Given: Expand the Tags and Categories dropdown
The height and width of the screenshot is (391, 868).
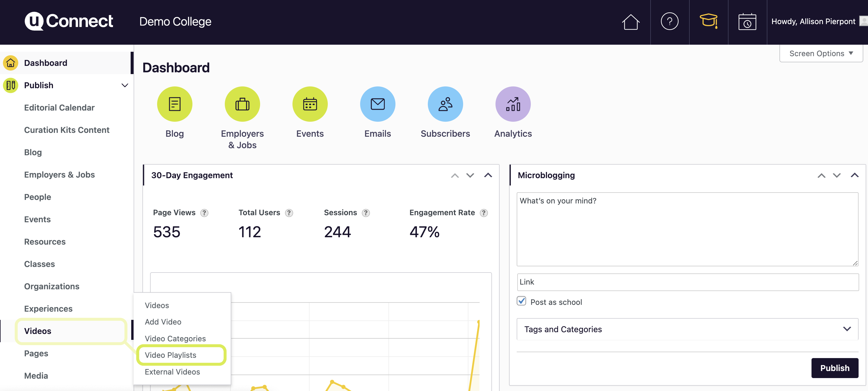Looking at the screenshot, I should 847,329.
